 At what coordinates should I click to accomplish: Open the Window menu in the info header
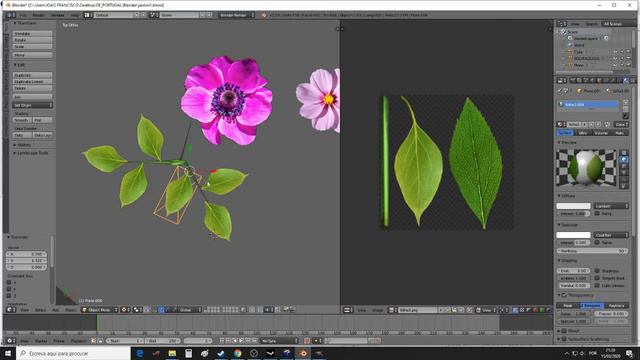(57, 15)
